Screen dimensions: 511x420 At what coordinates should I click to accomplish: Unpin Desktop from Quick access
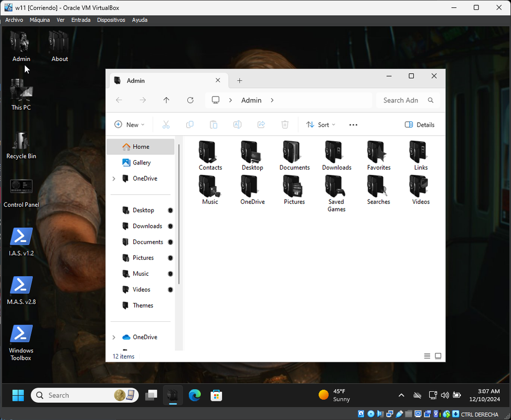pos(170,211)
